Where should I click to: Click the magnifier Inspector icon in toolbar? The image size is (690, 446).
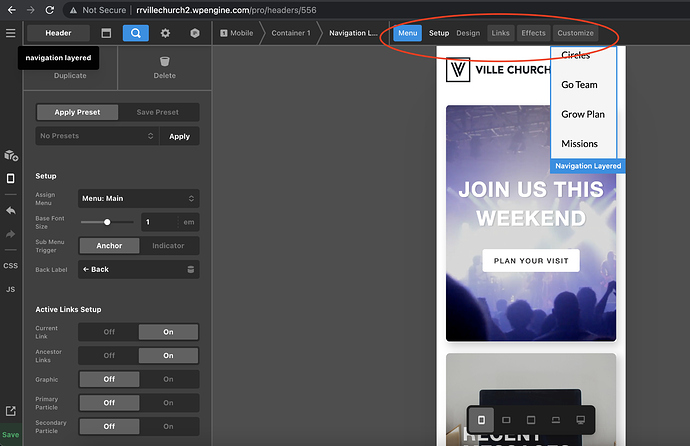[x=136, y=33]
